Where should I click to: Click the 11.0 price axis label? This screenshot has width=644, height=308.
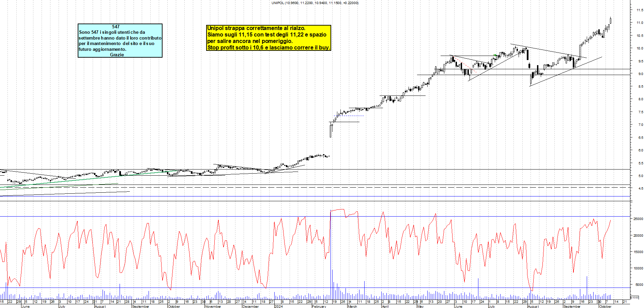click(x=640, y=23)
